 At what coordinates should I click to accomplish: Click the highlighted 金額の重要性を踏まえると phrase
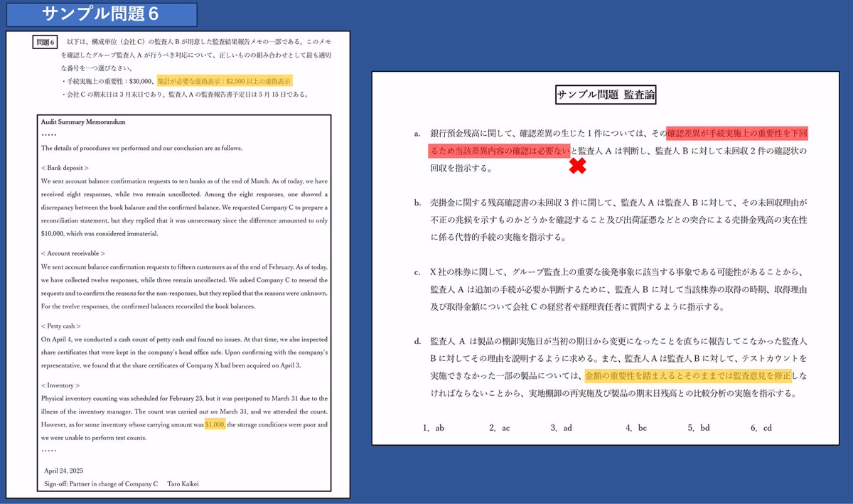687,375
